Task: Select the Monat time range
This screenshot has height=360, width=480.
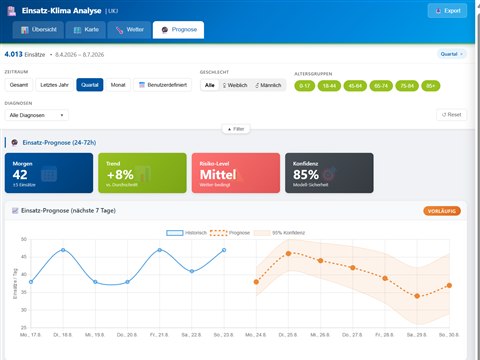Action: click(x=118, y=85)
